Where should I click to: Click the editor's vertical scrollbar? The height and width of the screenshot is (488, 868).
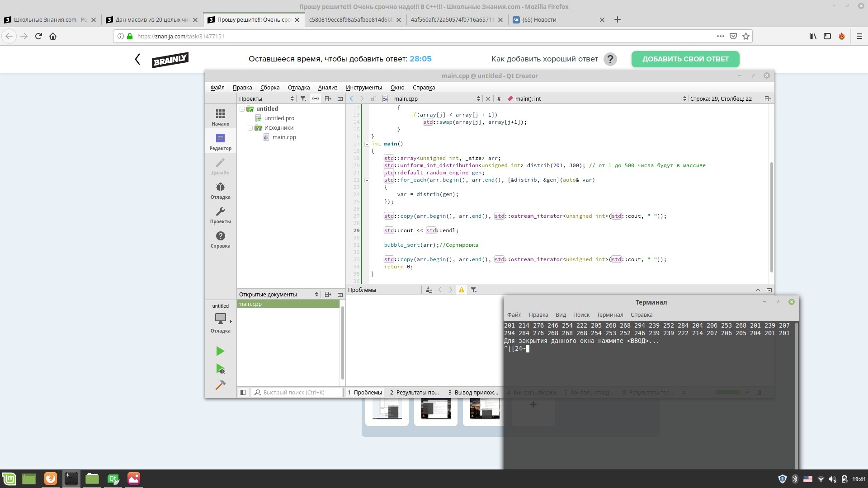point(771,217)
